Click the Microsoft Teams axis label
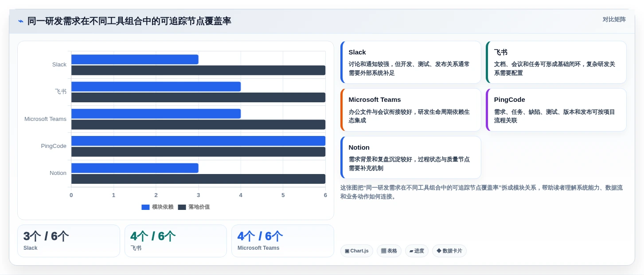Screen dimensions: 644x275 pyautogui.click(x=45, y=119)
